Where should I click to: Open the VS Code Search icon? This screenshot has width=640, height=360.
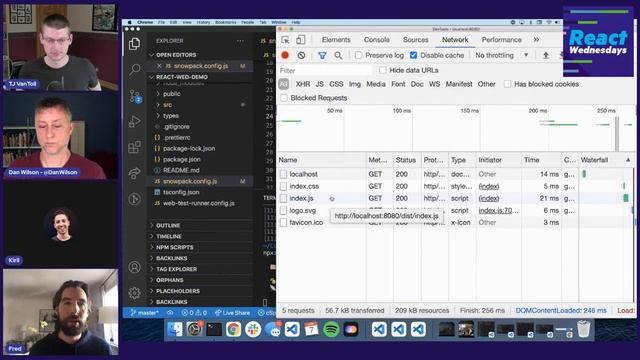pyautogui.click(x=134, y=69)
